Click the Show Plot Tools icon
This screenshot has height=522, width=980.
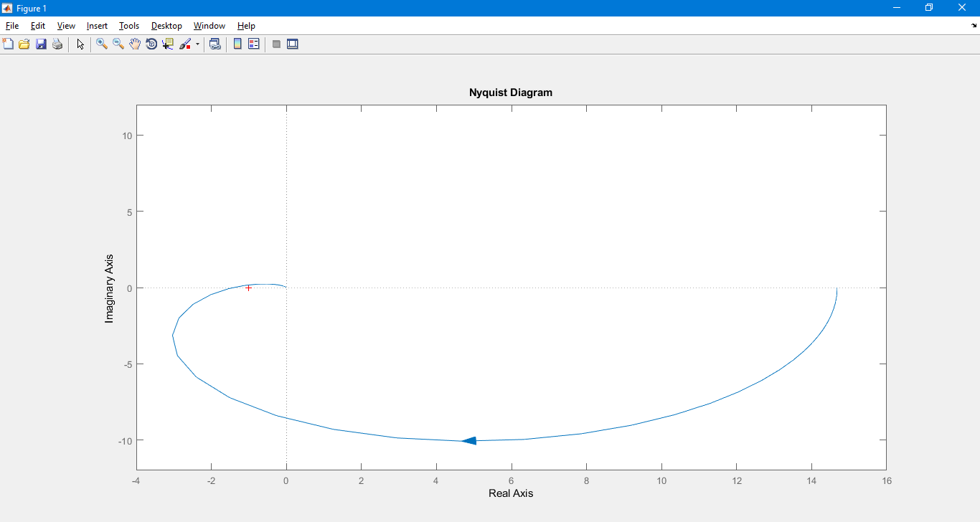[x=293, y=44]
